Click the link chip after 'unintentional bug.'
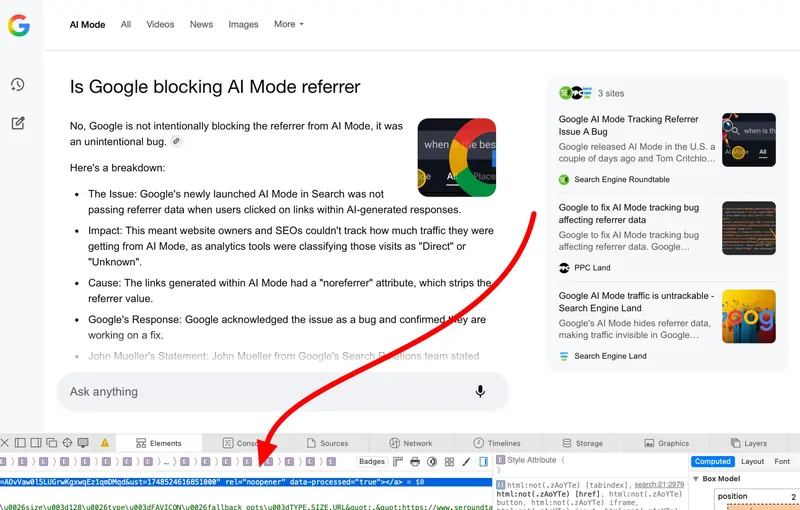Viewport: 800px width, 510px height. click(176, 142)
